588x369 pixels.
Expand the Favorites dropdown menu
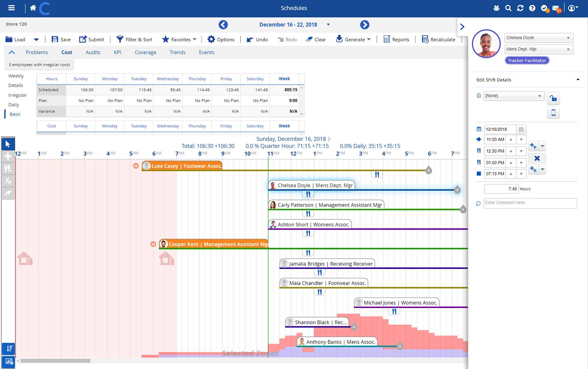(x=179, y=40)
